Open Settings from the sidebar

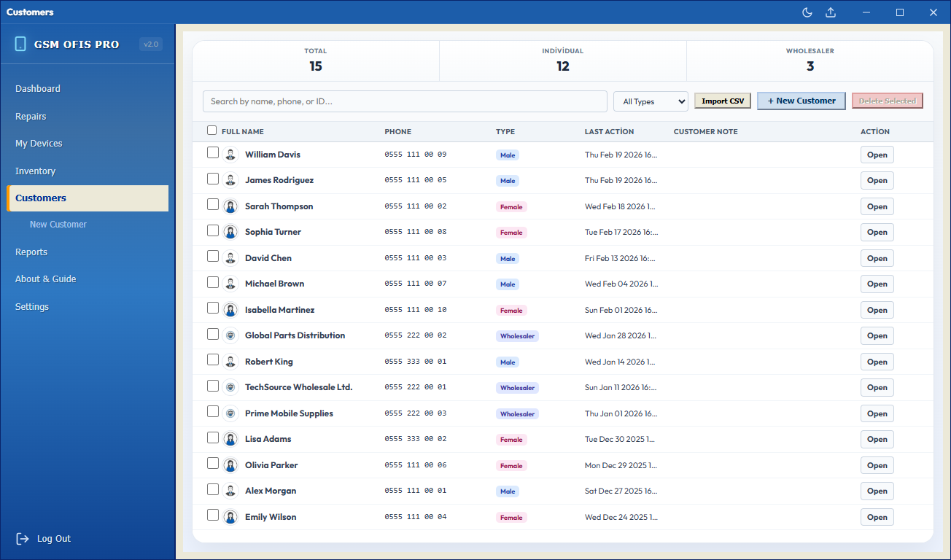(x=88, y=307)
